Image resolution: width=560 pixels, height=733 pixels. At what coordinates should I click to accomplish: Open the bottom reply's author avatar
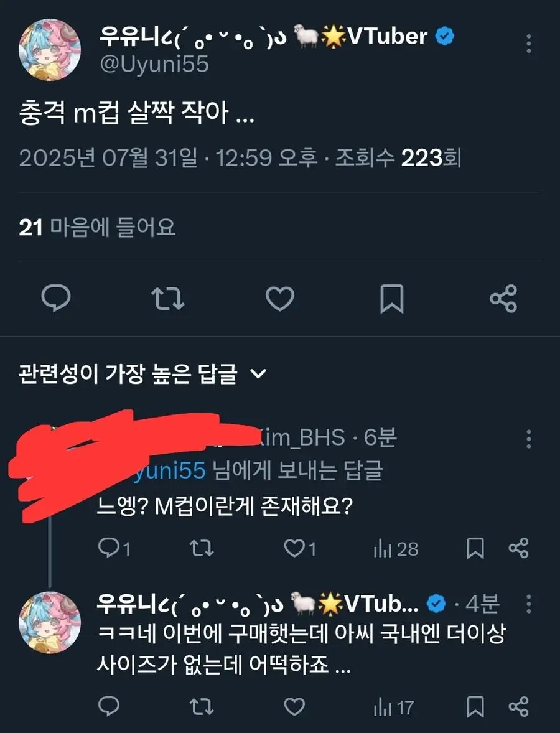pyautogui.click(x=50, y=622)
